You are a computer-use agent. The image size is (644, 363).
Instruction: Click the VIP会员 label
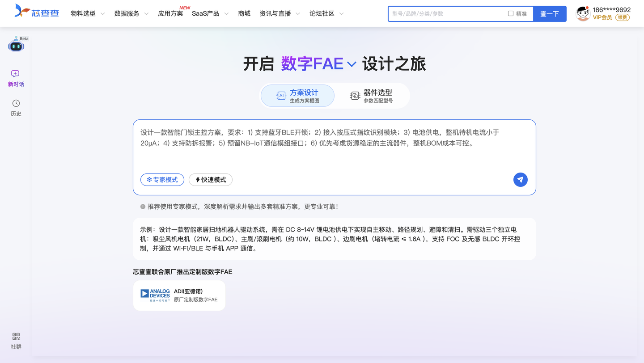pos(602,17)
